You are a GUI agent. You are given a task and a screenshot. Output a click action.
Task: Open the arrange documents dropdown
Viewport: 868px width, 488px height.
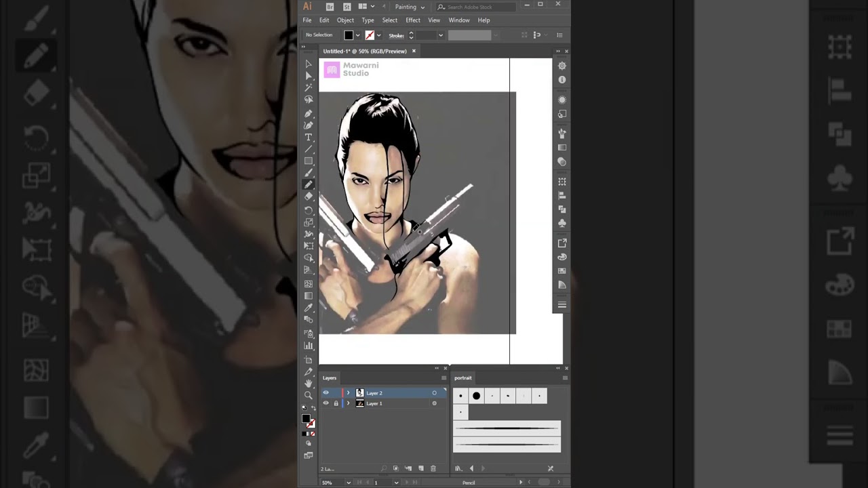[x=366, y=7]
